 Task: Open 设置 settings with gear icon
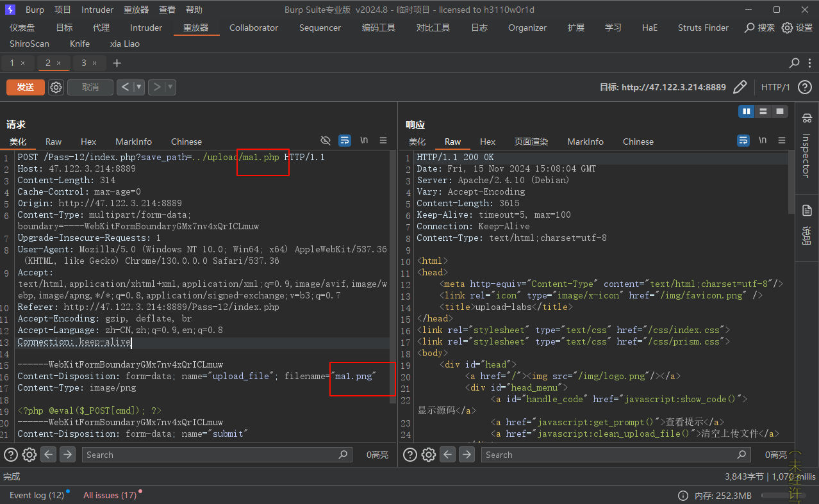(x=797, y=28)
